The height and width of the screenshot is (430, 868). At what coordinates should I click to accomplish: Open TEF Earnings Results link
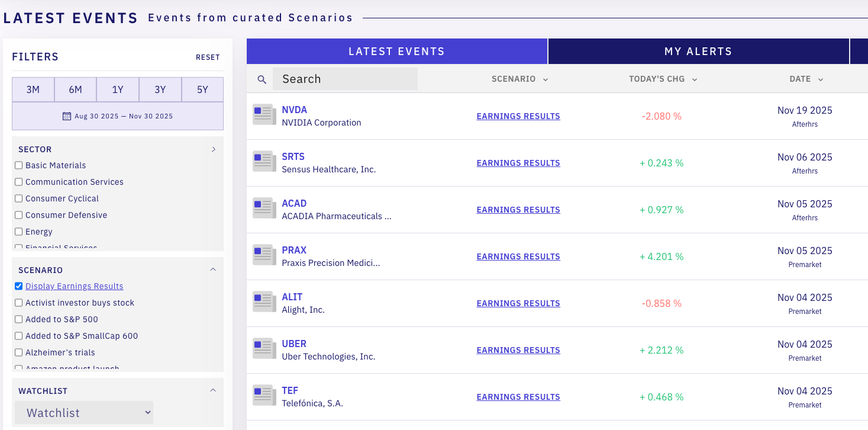click(518, 397)
